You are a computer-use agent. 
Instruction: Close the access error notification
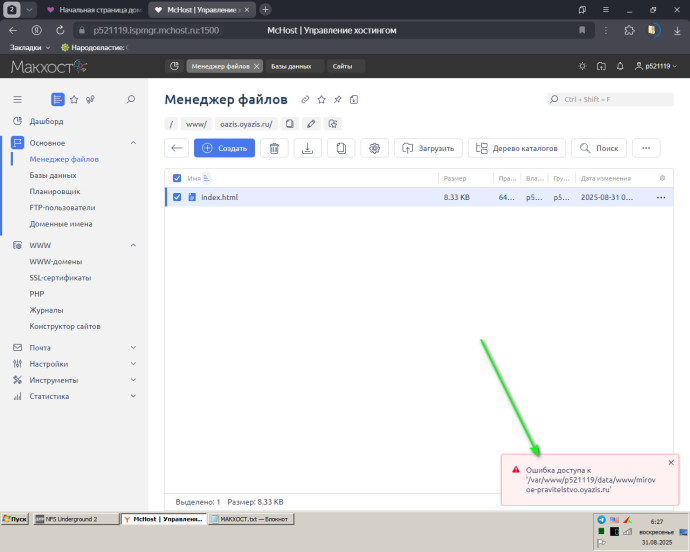pyautogui.click(x=671, y=462)
